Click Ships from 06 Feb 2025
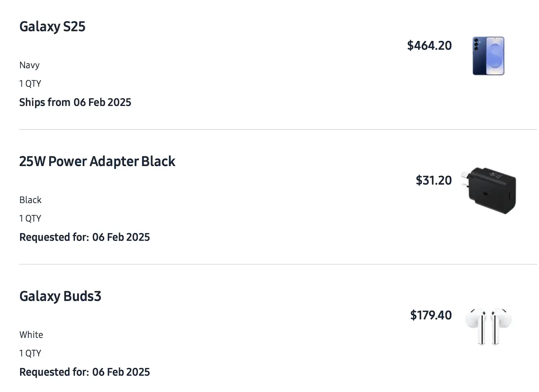 75,102
